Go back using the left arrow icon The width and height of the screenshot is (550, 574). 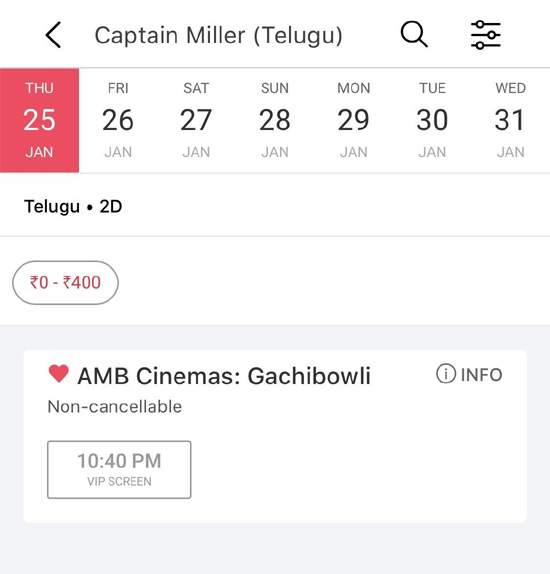pos(53,35)
